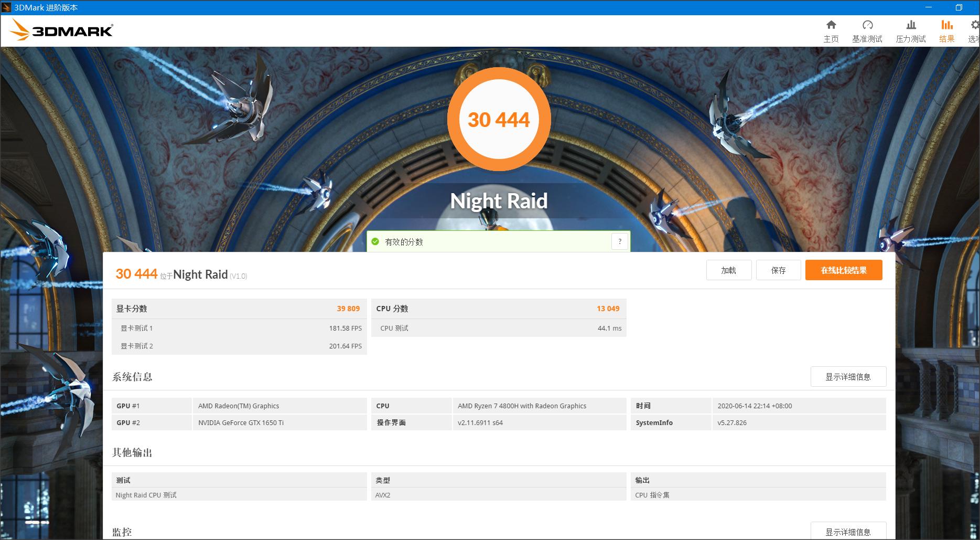Open options via the gear icon

975,25
